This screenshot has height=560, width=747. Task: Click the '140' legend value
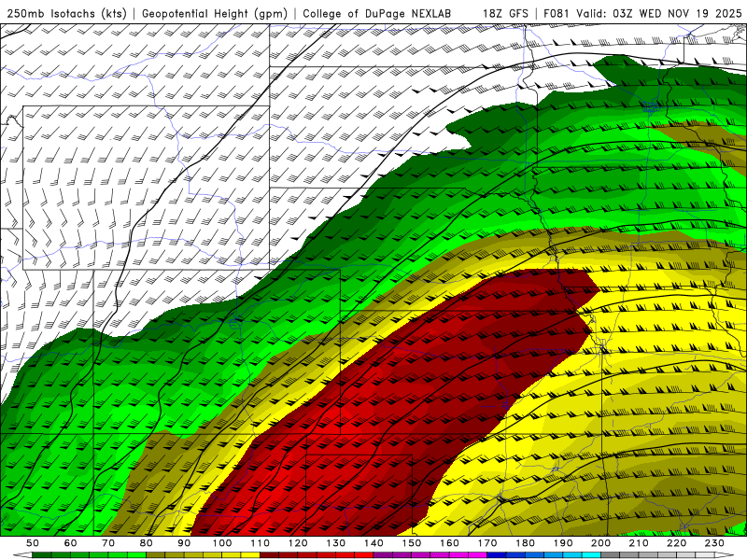click(x=373, y=543)
